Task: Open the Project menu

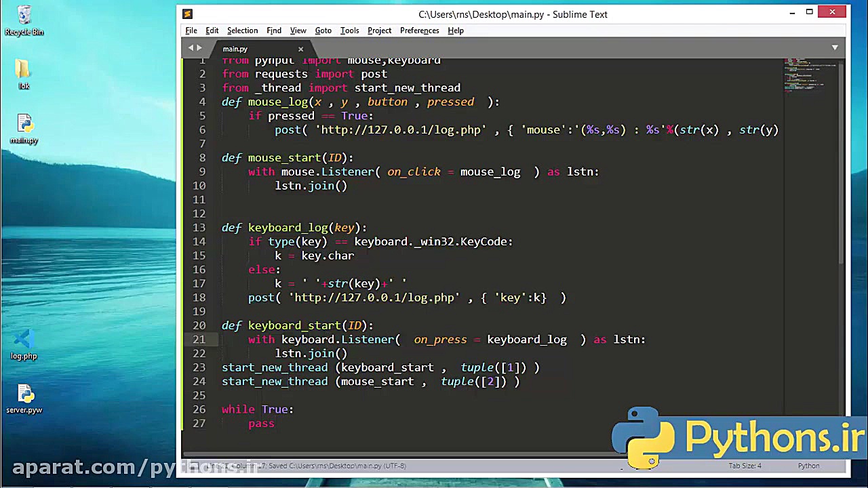Action: [380, 30]
